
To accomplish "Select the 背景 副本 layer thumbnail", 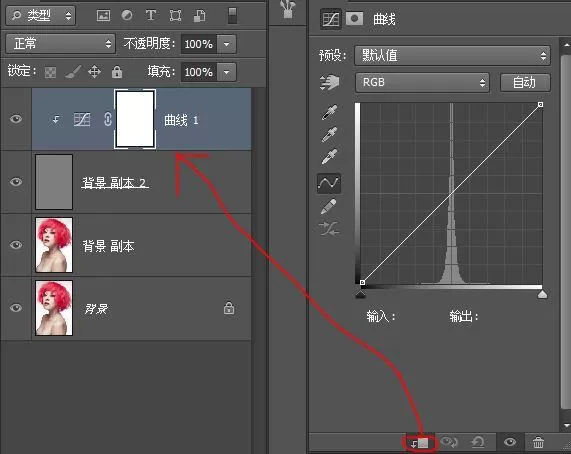I will tap(54, 245).
